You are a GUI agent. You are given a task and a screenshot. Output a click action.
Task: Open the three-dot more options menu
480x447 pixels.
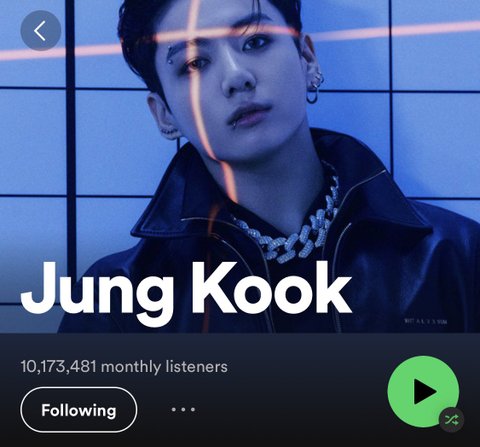(x=183, y=409)
